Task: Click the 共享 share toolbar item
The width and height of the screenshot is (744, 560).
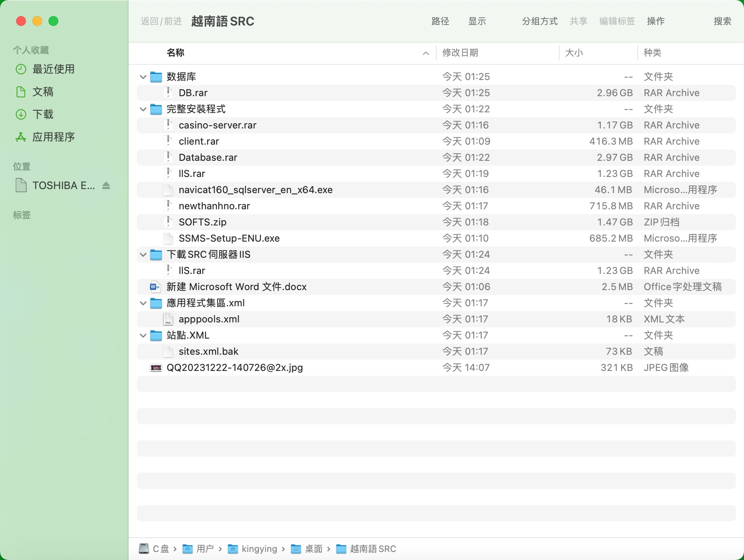Action: pyautogui.click(x=579, y=21)
